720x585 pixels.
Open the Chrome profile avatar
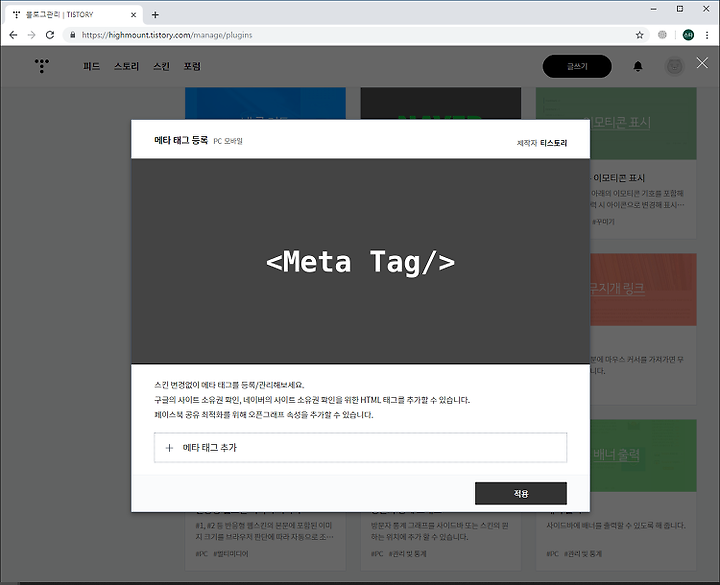[x=688, y=35]
